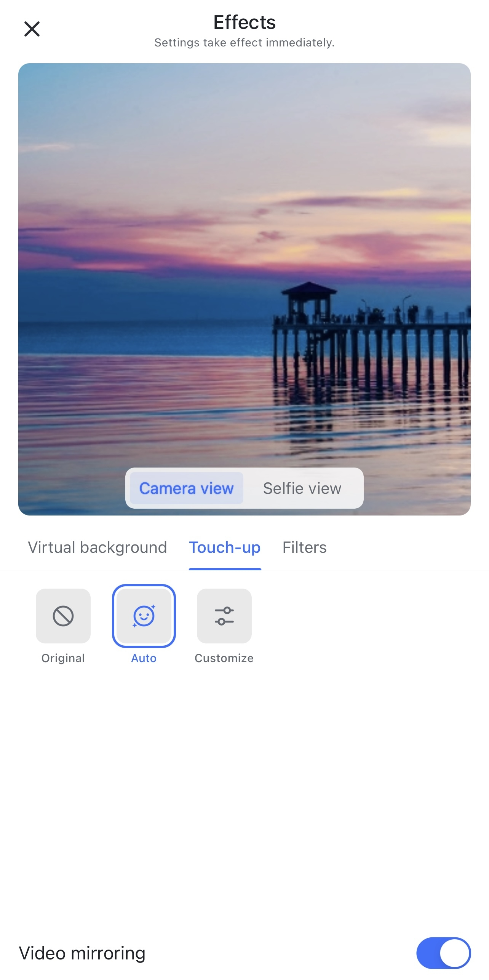This screenshot has width=489, height=980.
Task: Open the Customize sliders icon
Action: point(224,616)
